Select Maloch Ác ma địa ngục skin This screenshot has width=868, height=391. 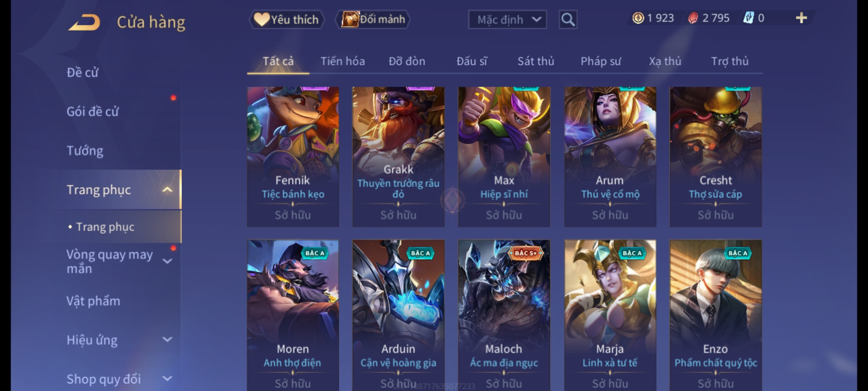504,315
